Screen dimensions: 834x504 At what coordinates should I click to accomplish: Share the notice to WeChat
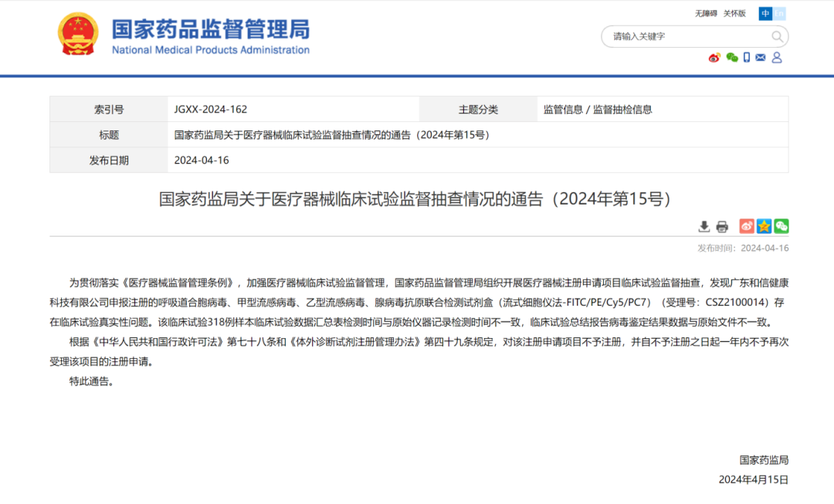[x=781, y=226]
